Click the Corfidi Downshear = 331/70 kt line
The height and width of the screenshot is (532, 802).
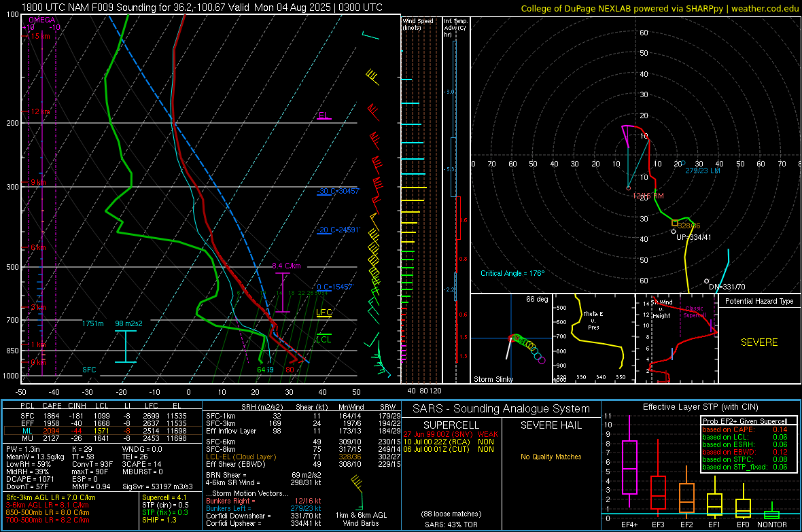264,516
